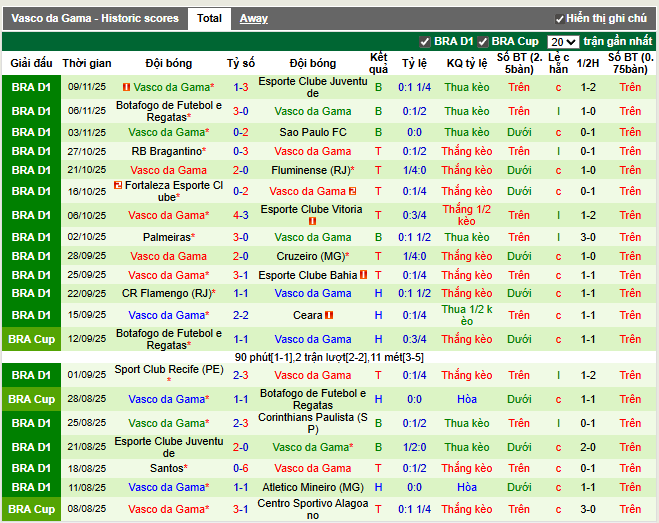Click the penalty shootout note 90 phút[1-1]

[x=329, y=357]
